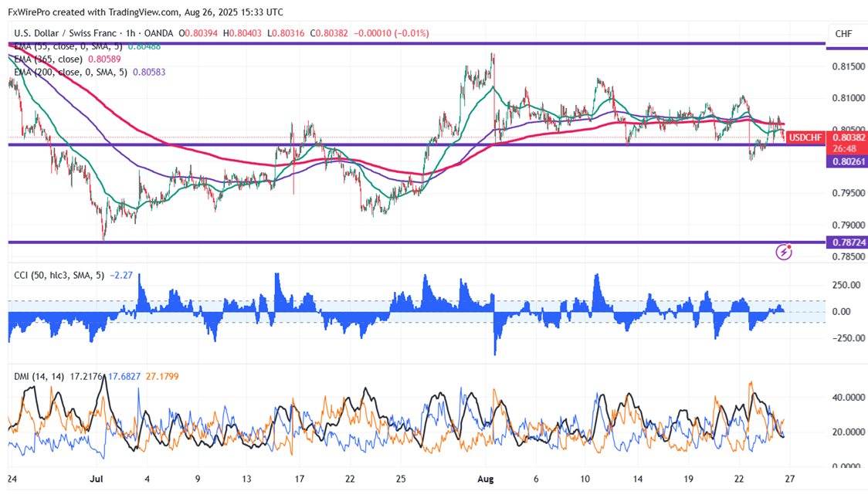This screenshot has height=498, width=868.
Task: Click the 26:48 candle countdown label
Action: point(844,149)
